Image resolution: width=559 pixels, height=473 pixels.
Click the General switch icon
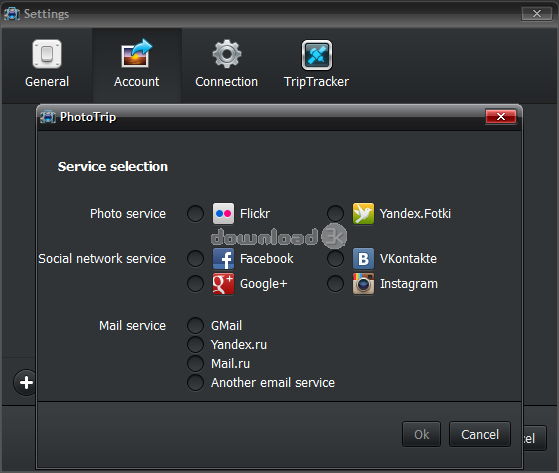(47, 54)
